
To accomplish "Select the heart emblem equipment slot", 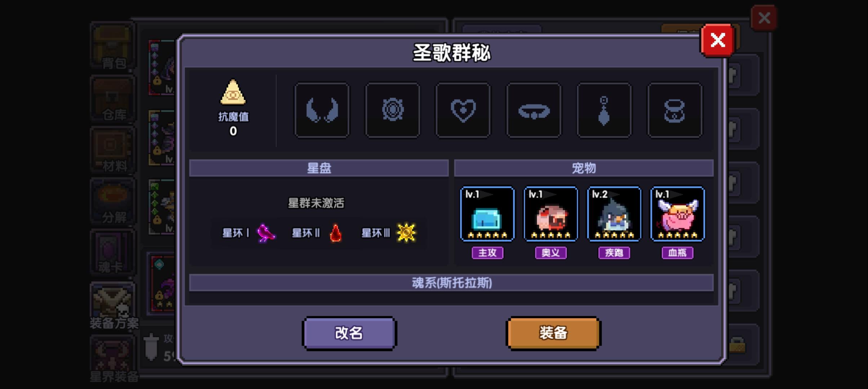I will pos(463,110).
